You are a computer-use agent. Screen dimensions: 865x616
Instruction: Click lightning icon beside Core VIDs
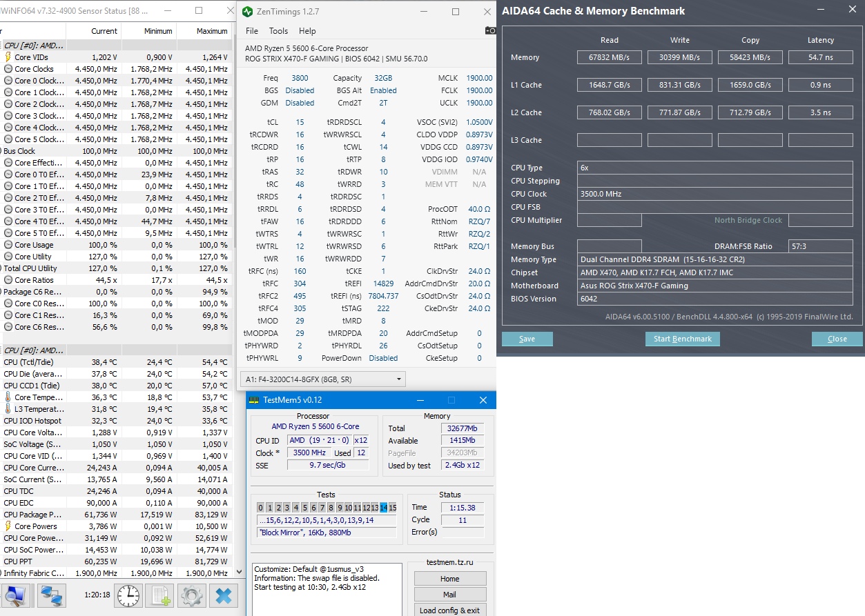point(8,57)
